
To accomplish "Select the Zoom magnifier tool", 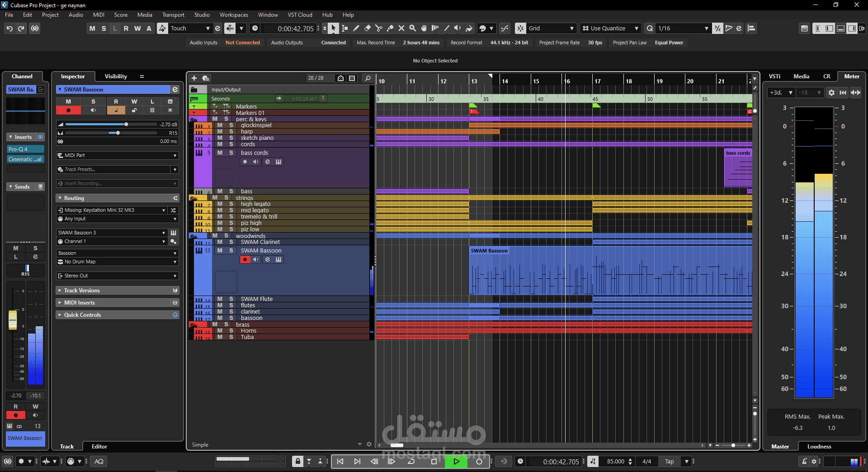I will pos(412,29).
